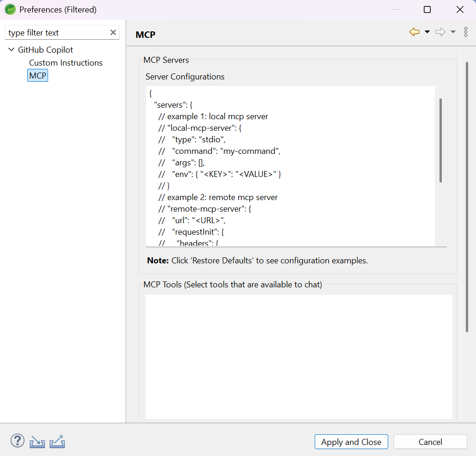Open the view menu via three-dot icon
The width and height of the screenshot is (476, 456).
(466, 32)
